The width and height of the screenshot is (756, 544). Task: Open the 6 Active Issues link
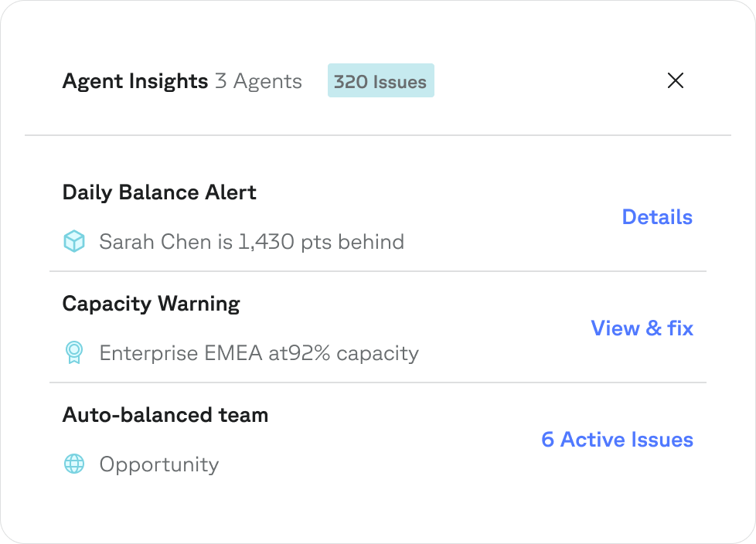pos(617,440)
